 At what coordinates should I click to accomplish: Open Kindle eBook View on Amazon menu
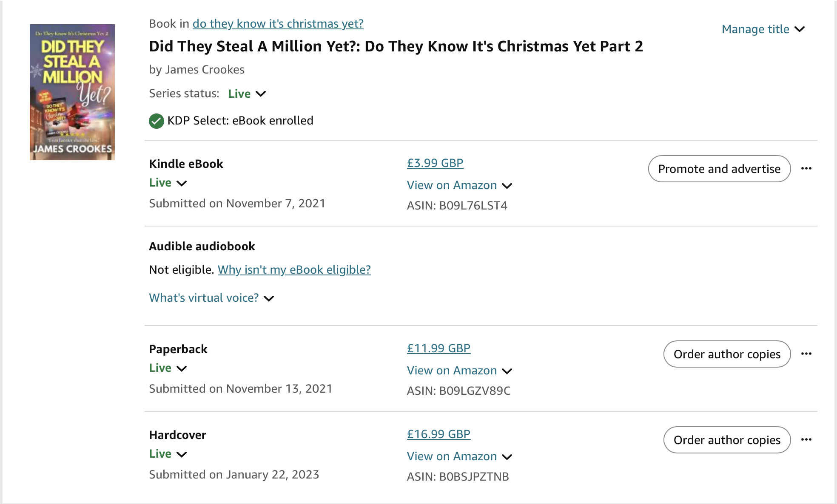point(459,186)
